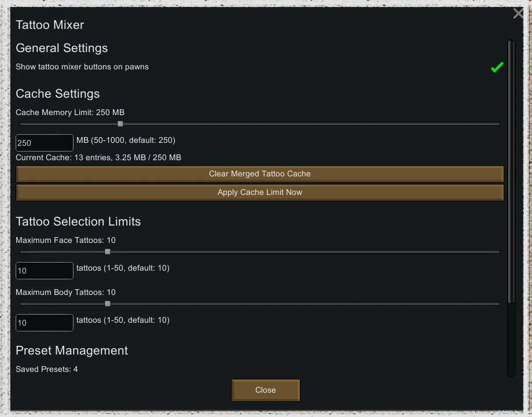Click the 'Saved Presets: 4' text
532x417 pixels.
(x=47, y=369)
